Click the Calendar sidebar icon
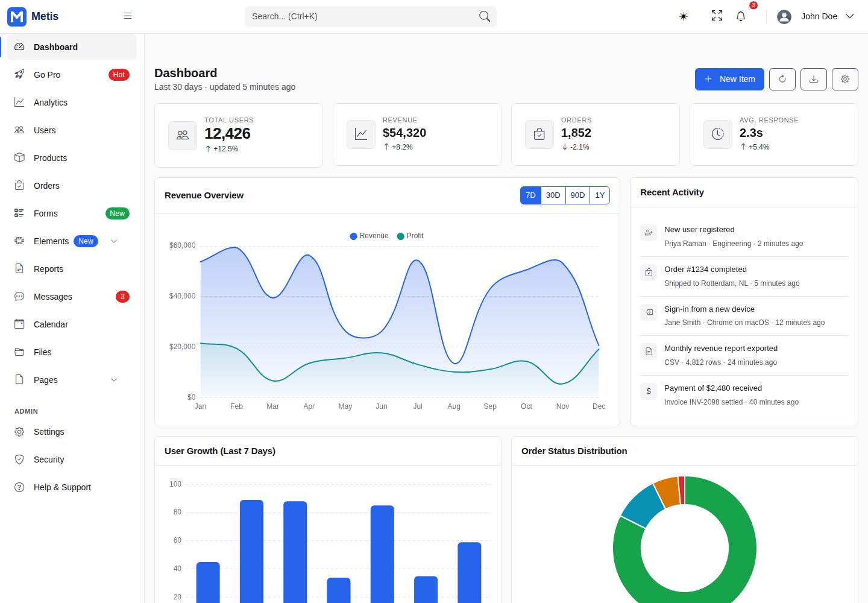 click(x=19, y=324)
